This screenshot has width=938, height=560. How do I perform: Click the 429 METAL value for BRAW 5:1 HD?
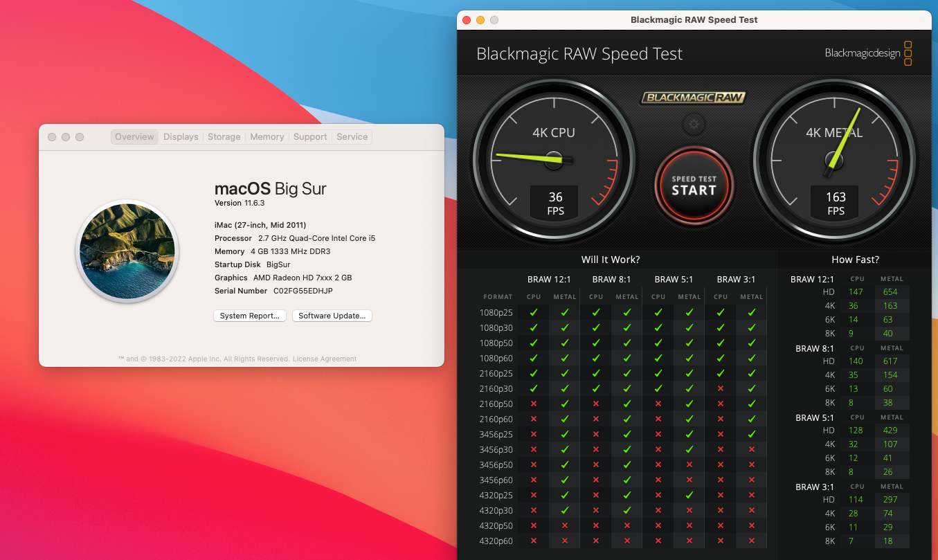(x=890, y=431)
